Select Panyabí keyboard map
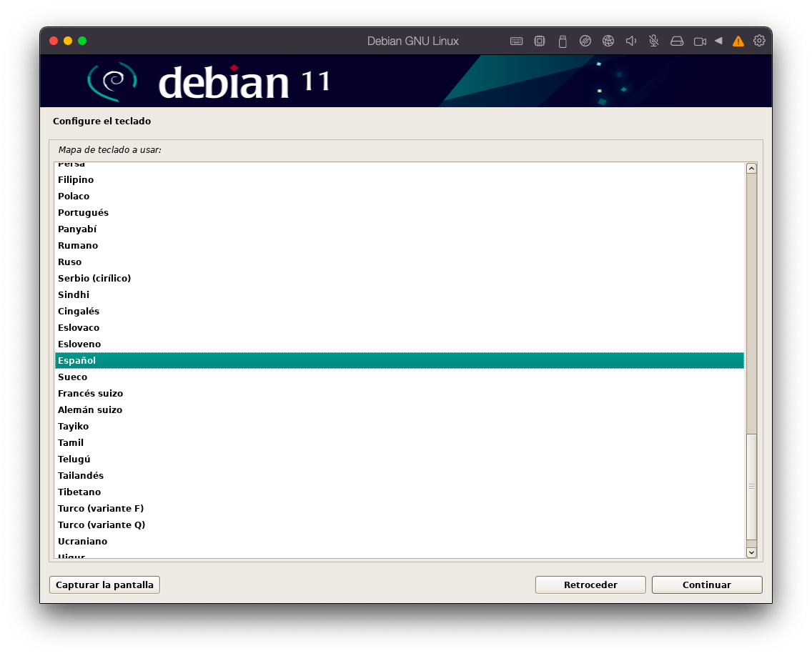 (400, 229)
